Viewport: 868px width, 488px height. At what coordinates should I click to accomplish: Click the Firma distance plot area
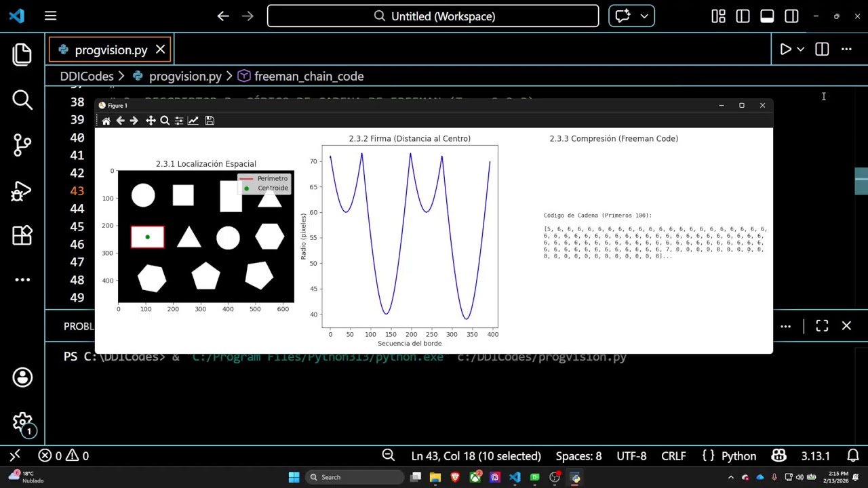point(410,237)
